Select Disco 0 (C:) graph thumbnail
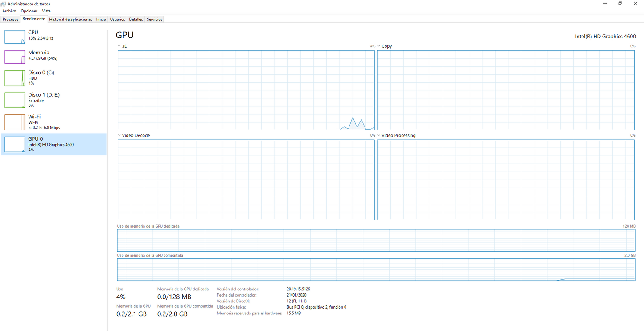This screenshot has height=334, width=644. 15,78
